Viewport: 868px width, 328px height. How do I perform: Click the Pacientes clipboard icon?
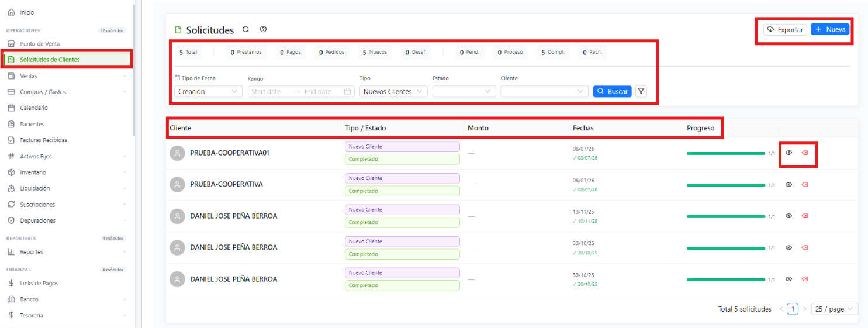point(11,124)
